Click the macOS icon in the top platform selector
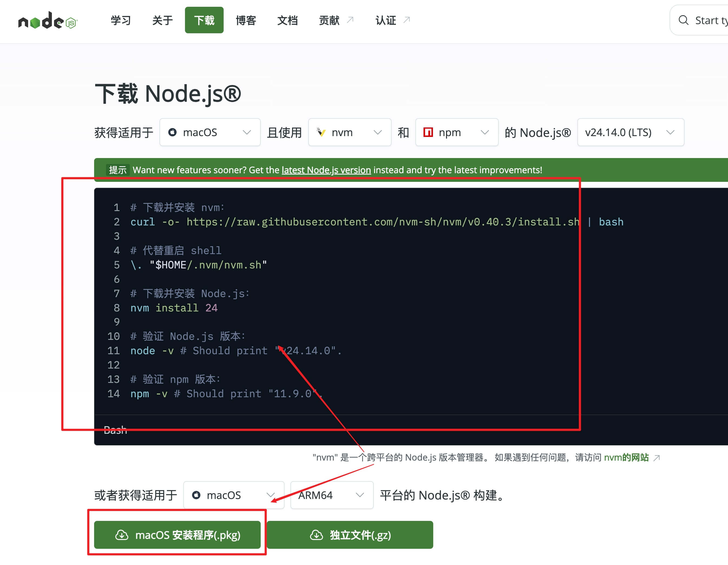 point(172,132)
